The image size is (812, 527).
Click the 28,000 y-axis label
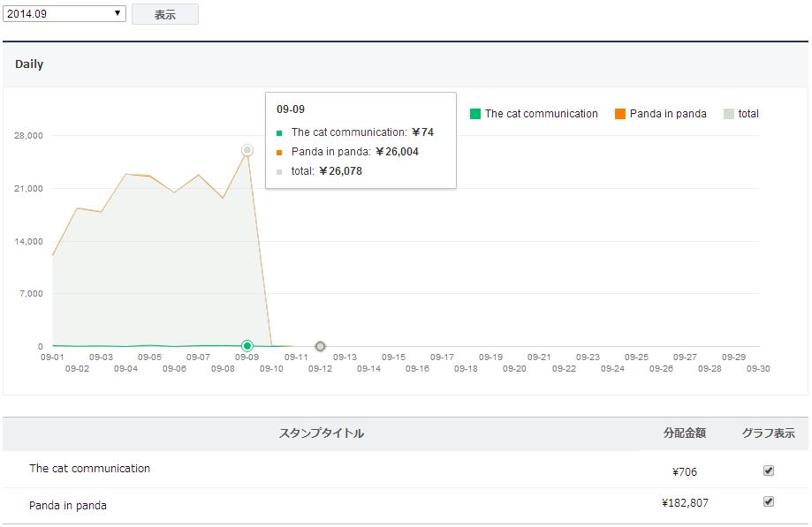(x=28, y=135)
